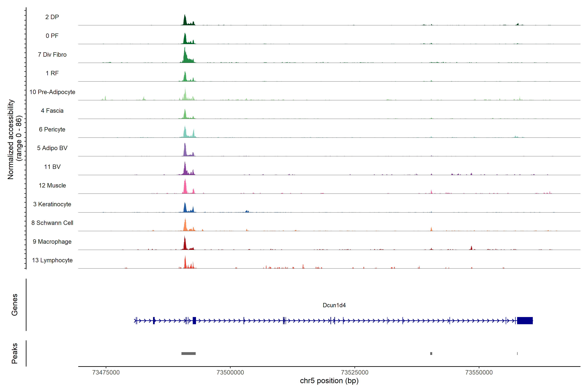Click the small middle gray peak marker
Viewport: 588px width, 392px height.
[x=431, y=353]
